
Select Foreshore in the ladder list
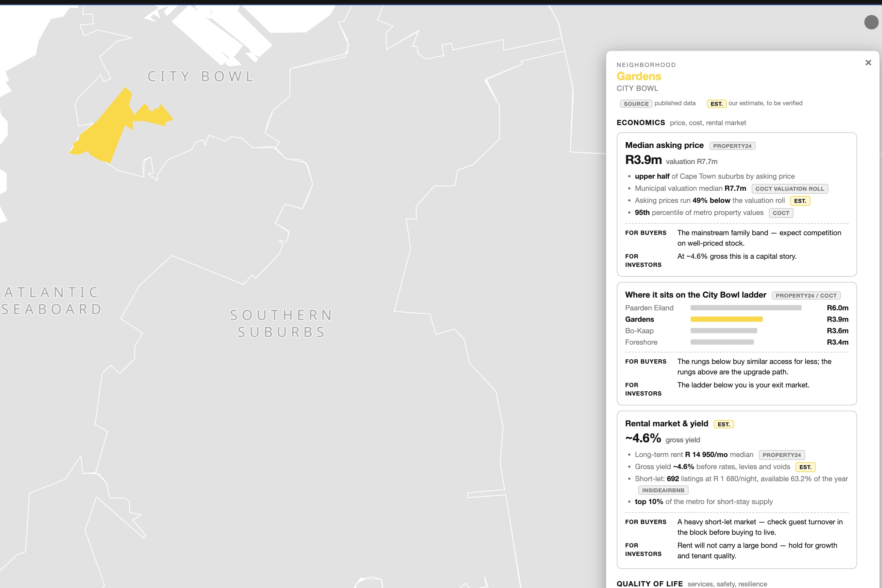pos(641,342)
